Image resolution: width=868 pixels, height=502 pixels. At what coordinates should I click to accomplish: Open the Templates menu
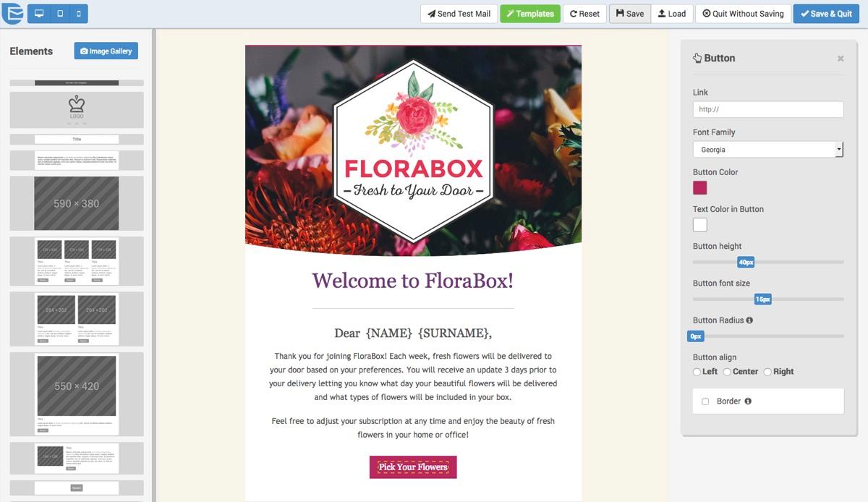click(x=530, y=14)
